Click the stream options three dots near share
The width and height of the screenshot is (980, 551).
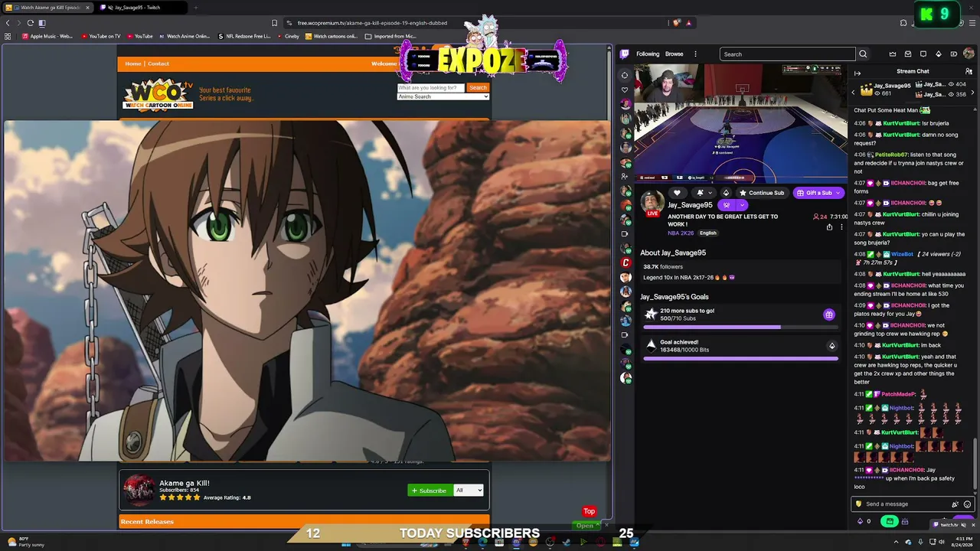pos(841,227)
